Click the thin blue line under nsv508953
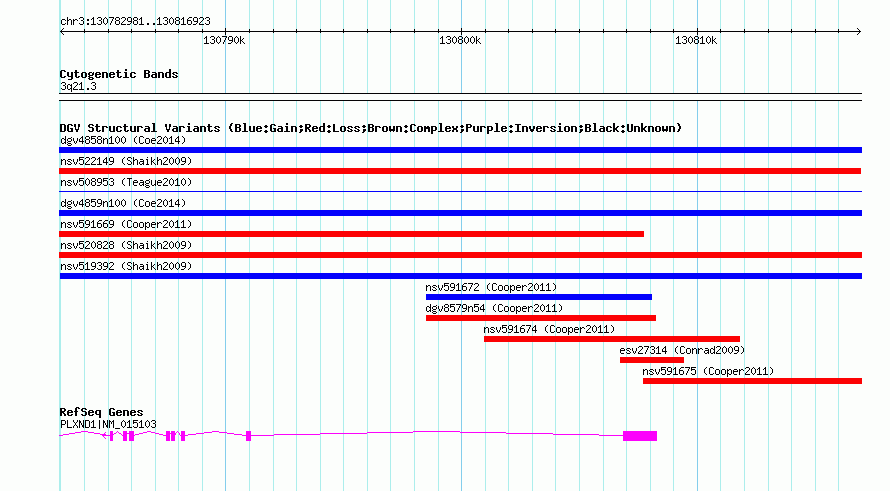The image size is (890, 491). [460, 192]
